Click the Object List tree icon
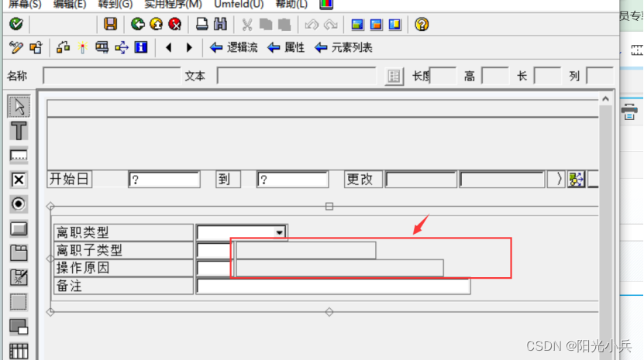This screenshot has width=644, height=360. click(122, 48)
